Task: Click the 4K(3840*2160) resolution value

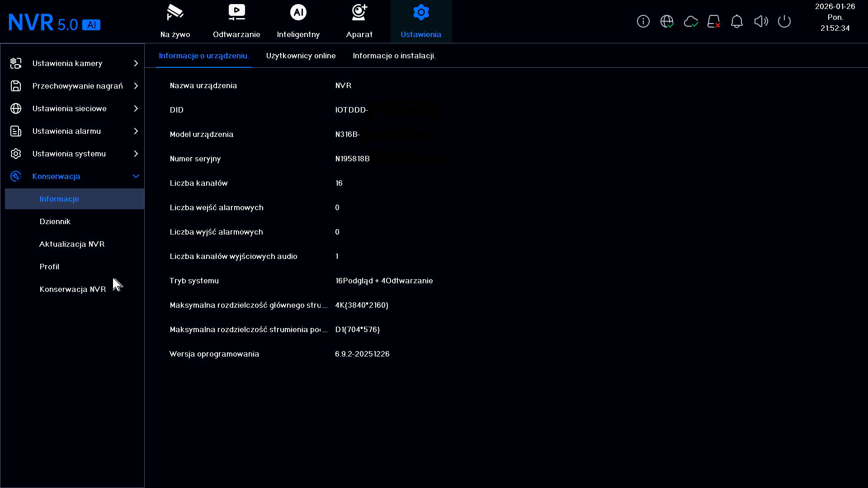Action: pyautogui.click(x=362, y=305)
